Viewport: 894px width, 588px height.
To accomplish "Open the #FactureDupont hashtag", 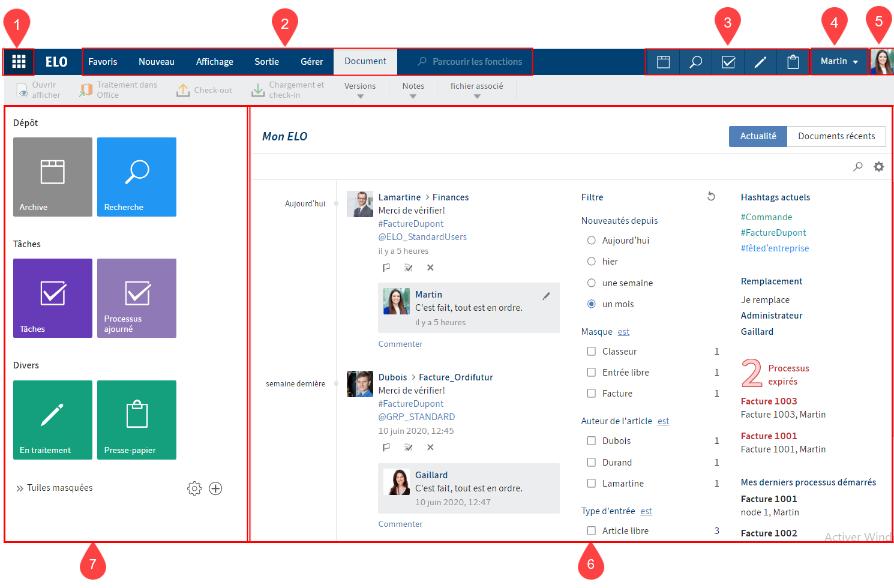I will coord(410,223).
